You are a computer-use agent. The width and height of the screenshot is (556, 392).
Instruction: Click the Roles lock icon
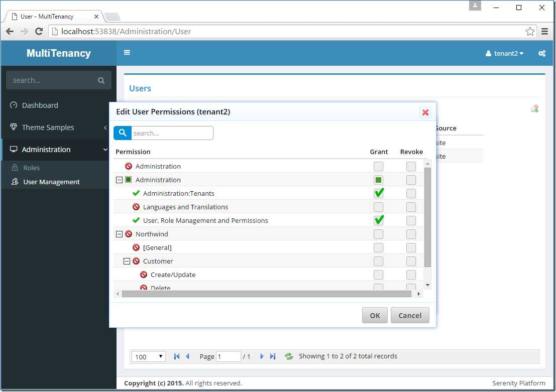tap(15, 167)
